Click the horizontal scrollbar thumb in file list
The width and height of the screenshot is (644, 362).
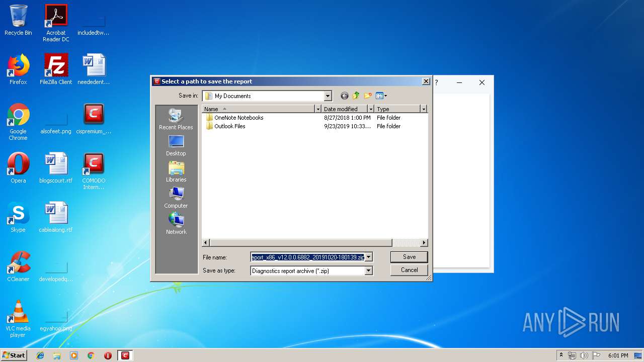coord(301,243)
